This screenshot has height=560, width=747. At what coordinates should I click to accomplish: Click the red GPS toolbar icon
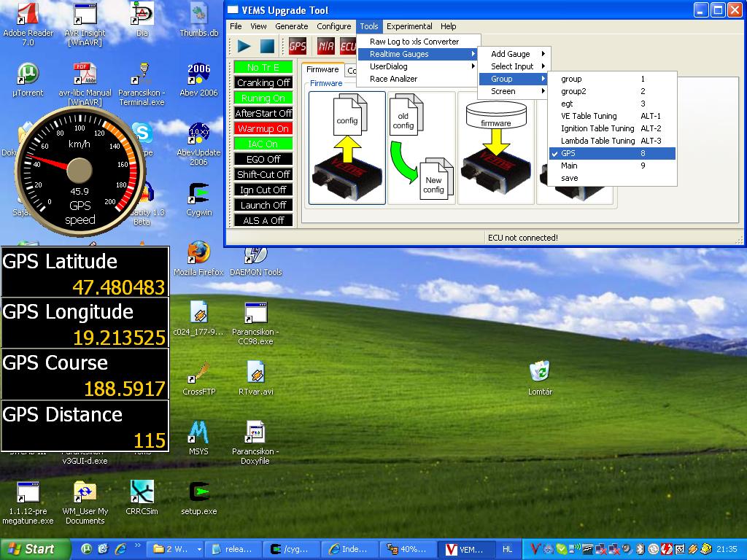(298, 46)
